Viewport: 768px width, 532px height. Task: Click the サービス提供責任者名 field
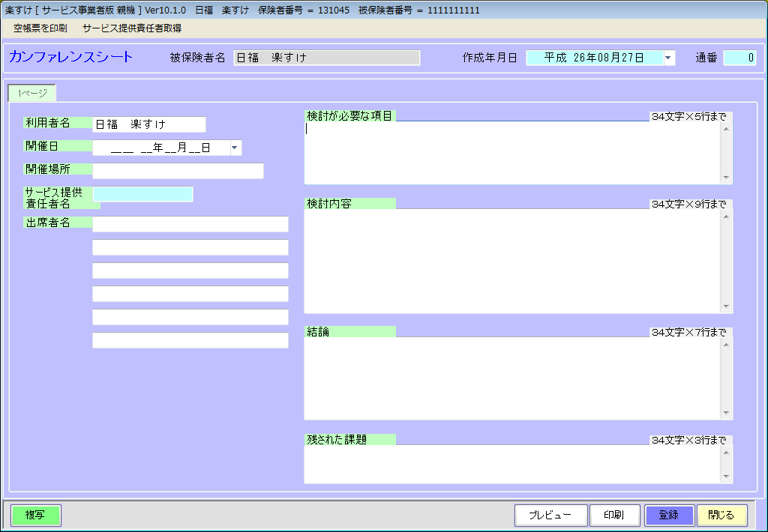pyautogui.click(x=142, y=194)
